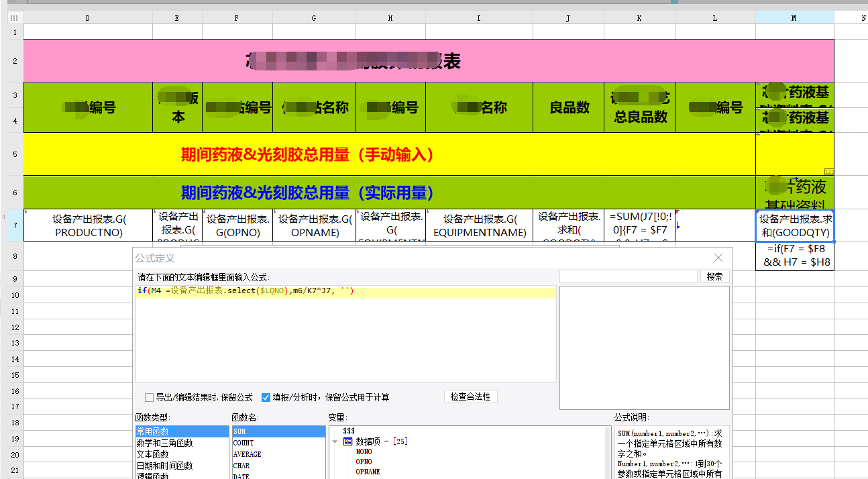This screenshot has width=868, height=479.
Task: Click the function search input field
Action: (x=628, y=276)
